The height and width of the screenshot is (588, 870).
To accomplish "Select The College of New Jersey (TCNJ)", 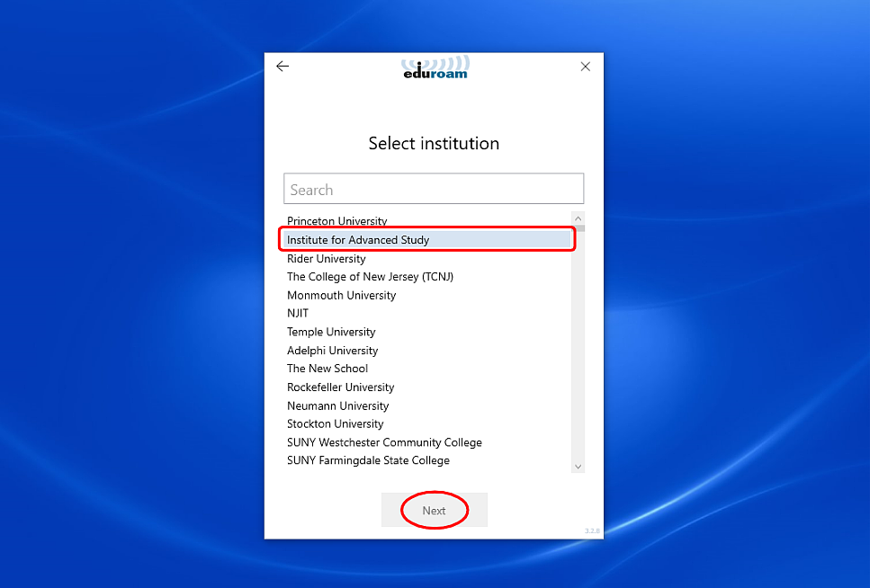I will [x=370, y=277].
